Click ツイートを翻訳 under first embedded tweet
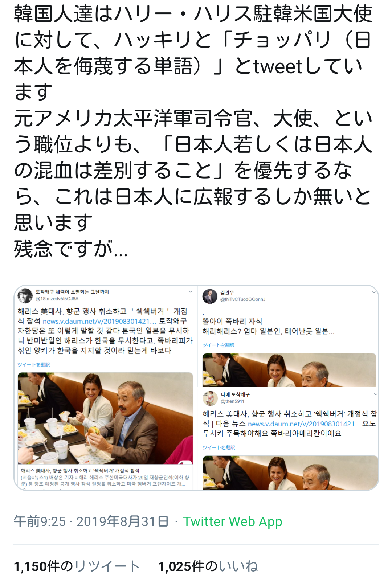This screenshot has width=392, height=581. (x=34, y=364)
